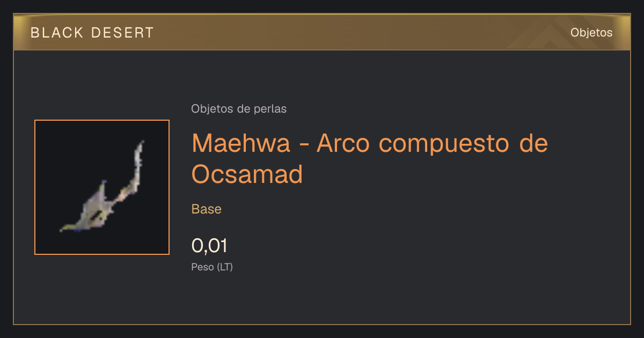Click the Ocsamad word in the title

point(247,174)
